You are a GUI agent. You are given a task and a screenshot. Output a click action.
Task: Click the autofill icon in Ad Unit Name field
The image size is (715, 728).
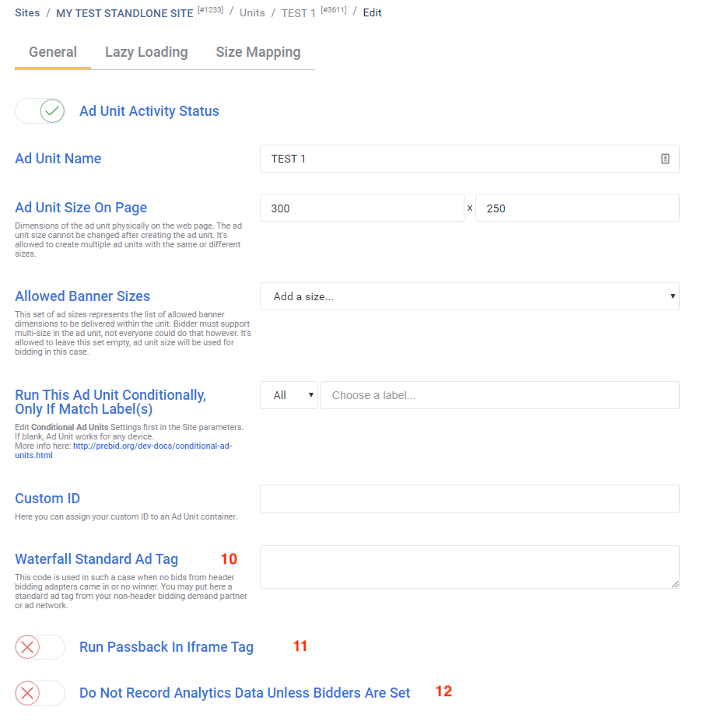tap(665, 159)
